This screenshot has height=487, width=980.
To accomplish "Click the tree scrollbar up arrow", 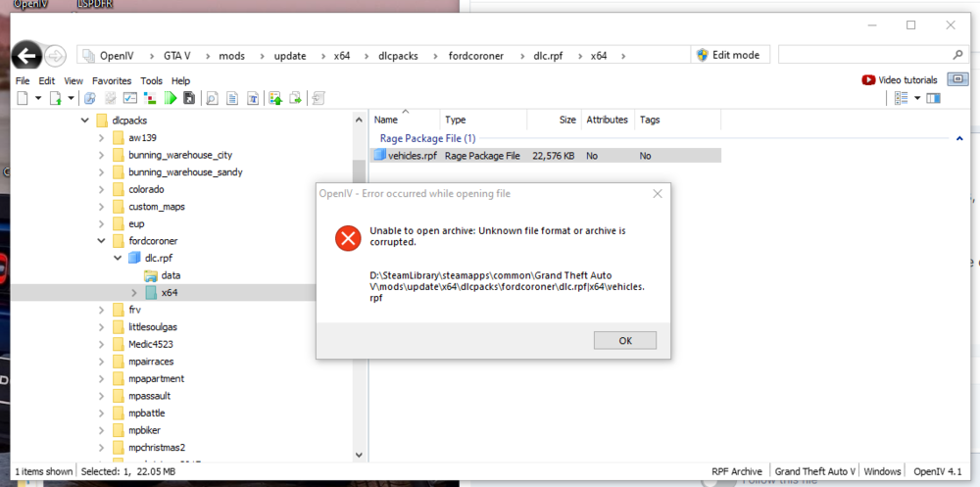I will point(359,120).
